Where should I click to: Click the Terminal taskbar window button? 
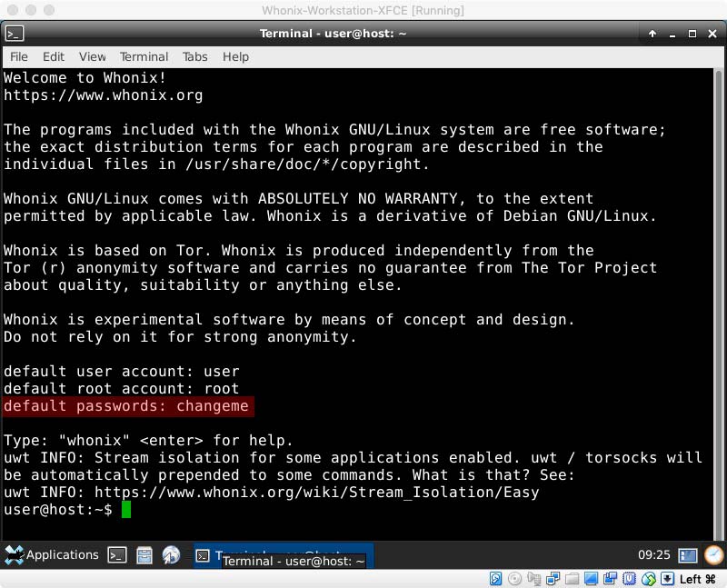(x=282, y=555)
